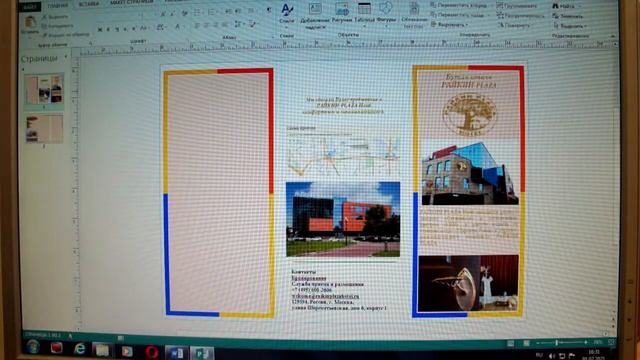
Task: Click the two-page spread view icon
Action: (x=526, y=343)
